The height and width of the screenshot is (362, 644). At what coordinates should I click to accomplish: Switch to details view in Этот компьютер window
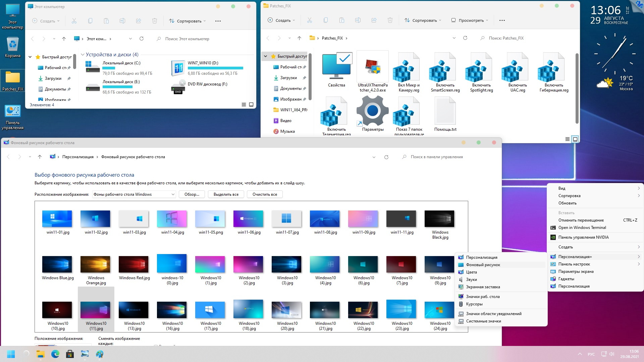(x=244, y=105)
